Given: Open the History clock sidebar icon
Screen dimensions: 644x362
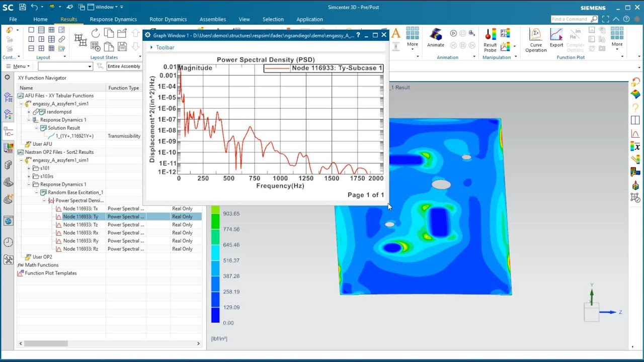Looking at the screenshot, I should (x=8, y=242).
